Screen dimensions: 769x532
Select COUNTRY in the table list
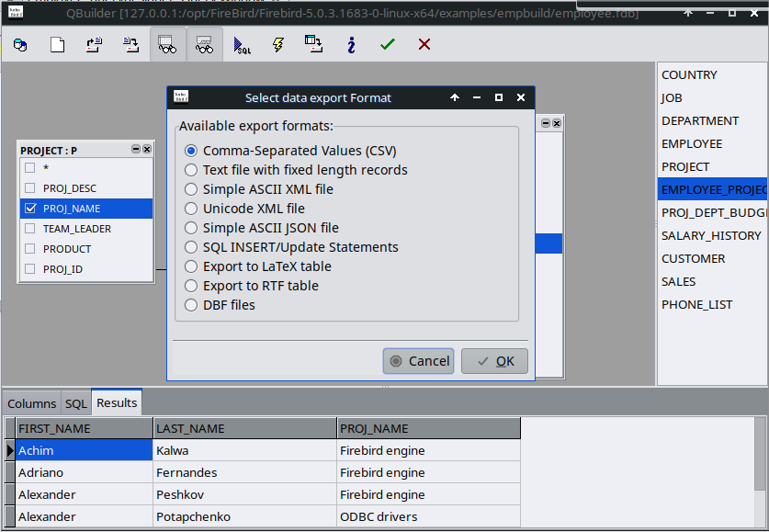[711, 75]
